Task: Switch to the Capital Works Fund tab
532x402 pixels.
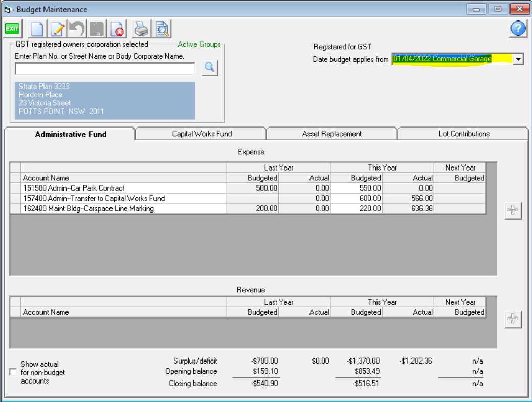Action: 202,134
